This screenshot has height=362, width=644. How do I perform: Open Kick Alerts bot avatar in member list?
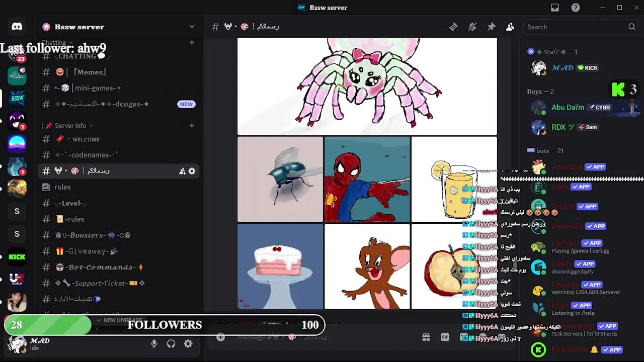click(x=538, y=349)
